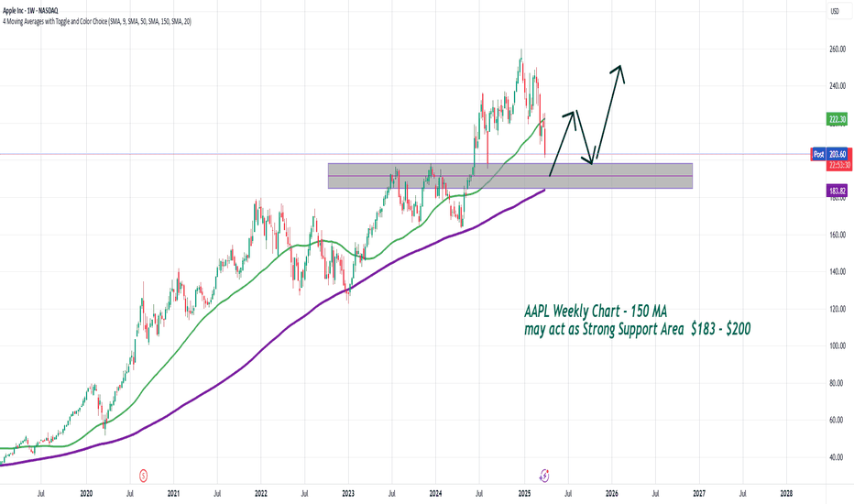Open the USD currency selector
The image size is (854, 504).
pos(835,11)
